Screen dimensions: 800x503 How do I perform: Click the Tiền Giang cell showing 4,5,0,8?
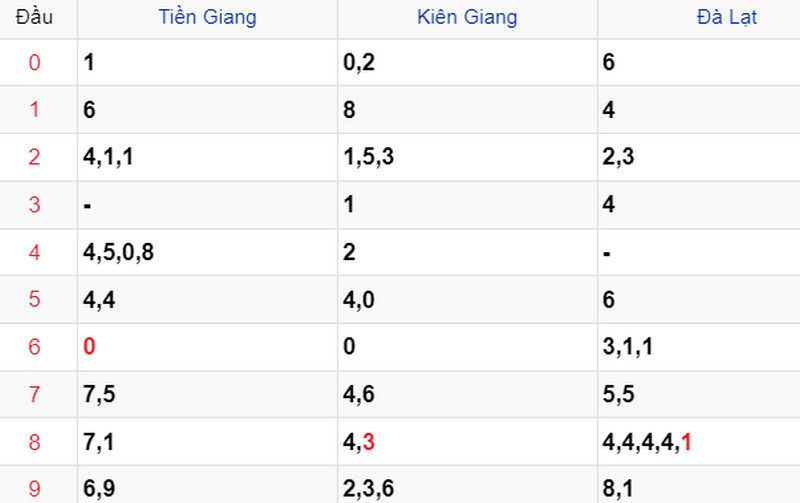[x=207, y=252]
